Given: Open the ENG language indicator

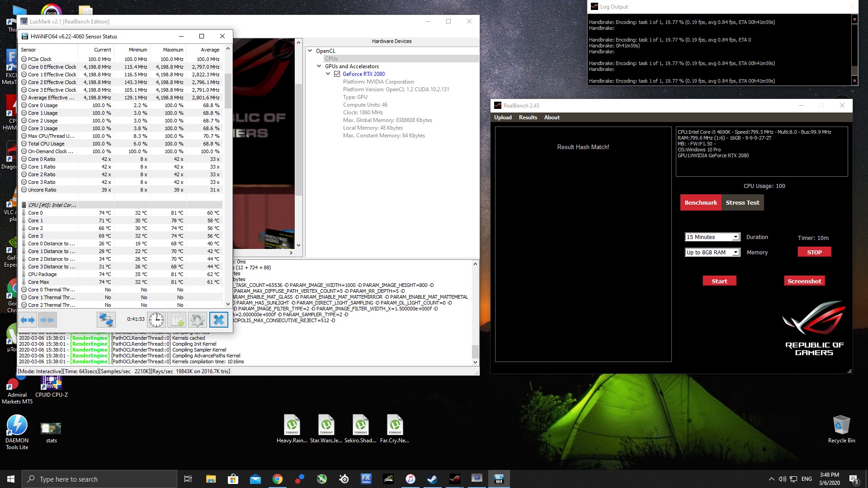Looking at the screenshot, I should (807, 479).
